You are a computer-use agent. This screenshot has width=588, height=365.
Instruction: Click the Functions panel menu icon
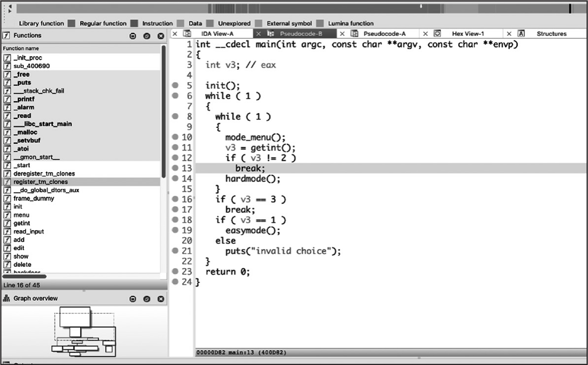(x=133, y=36)
